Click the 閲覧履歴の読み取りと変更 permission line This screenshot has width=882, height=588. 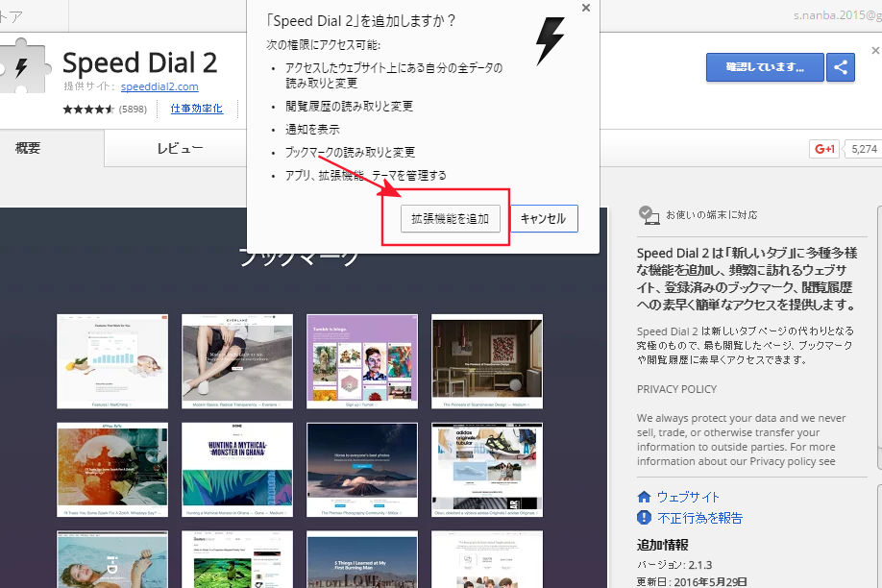tap(349, 107)
